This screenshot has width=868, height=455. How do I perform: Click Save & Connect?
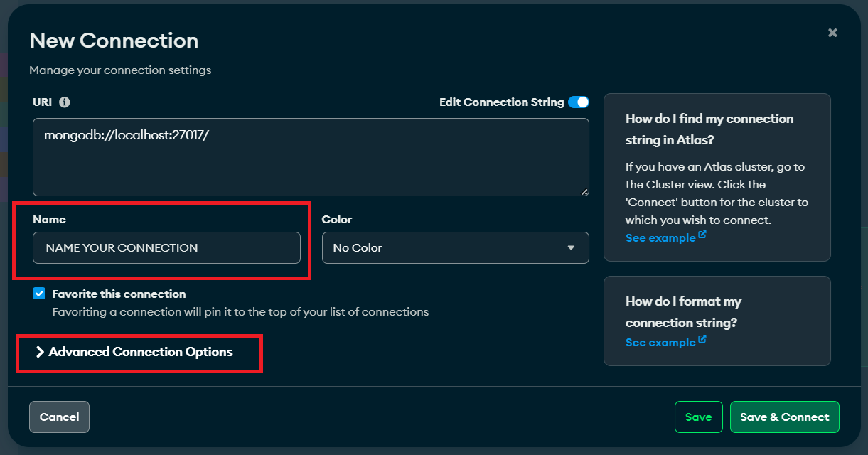pyautogui.click(x=784, y=417)
